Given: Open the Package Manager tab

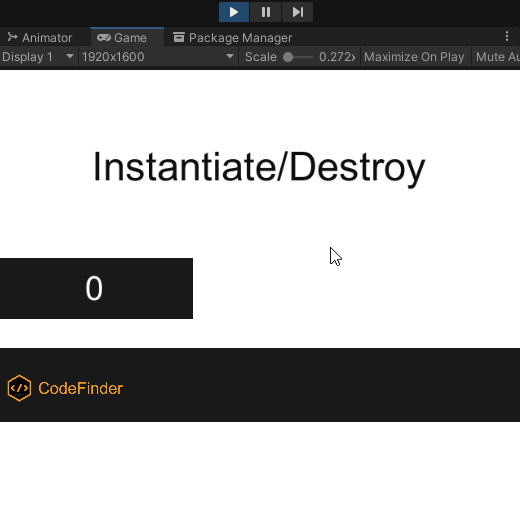Looking at the screenshot, I should click(232, 38).
